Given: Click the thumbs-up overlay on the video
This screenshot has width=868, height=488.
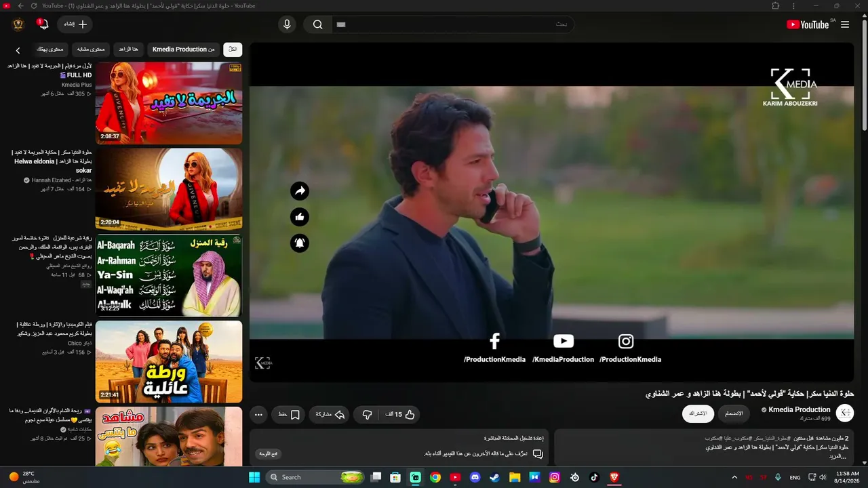Looking at the screenshot, I should point(300,217).
